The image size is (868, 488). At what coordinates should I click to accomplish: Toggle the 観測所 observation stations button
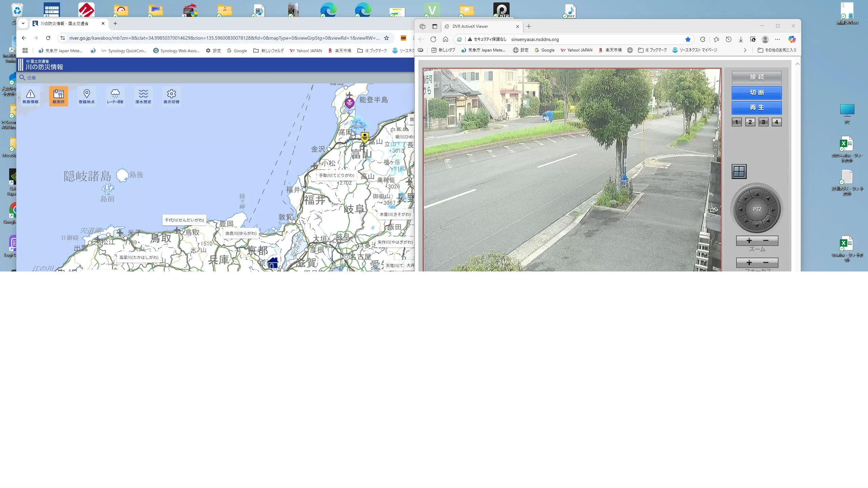(58, 96)
